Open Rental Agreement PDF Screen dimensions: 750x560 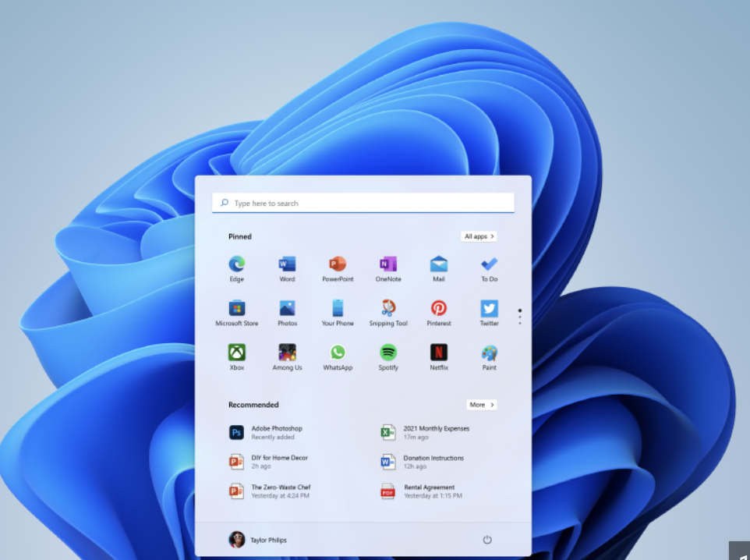(x=422, y=491)
